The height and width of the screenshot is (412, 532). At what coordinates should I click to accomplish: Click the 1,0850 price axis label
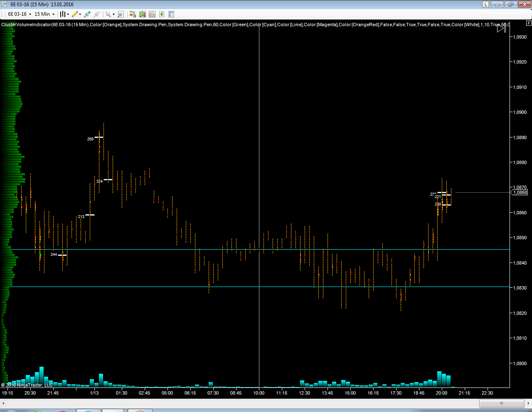coord(520,238)
